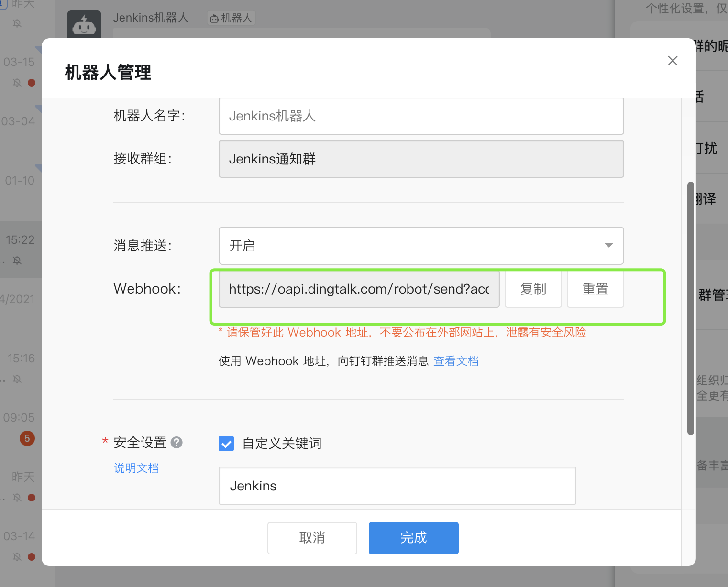Click the Webhook URL field
The width and height of the screenshot is (728, 587).
coord(359,289)
